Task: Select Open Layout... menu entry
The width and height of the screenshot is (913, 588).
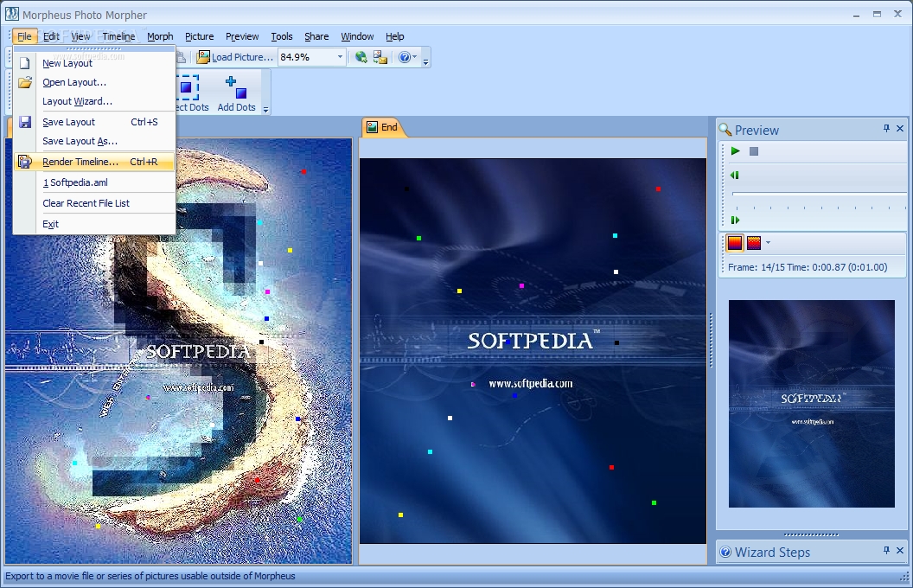Action: click(93, 82)
